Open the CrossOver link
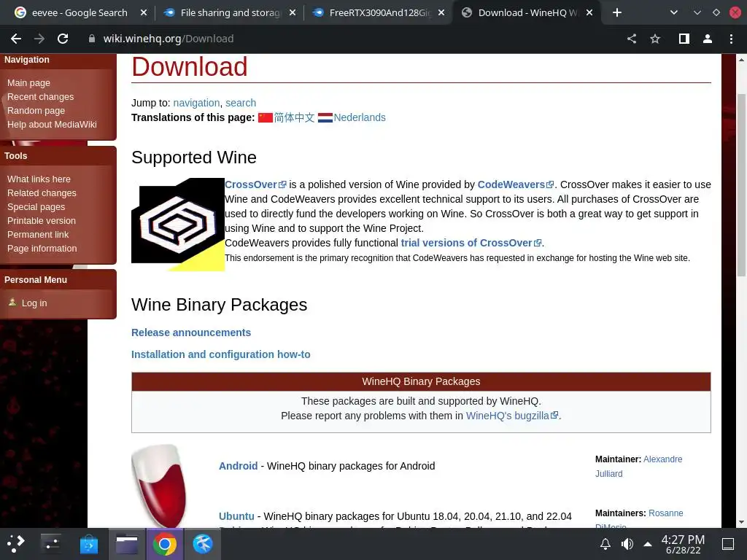The width and height of the screenshot is (747, 560). 255,184
